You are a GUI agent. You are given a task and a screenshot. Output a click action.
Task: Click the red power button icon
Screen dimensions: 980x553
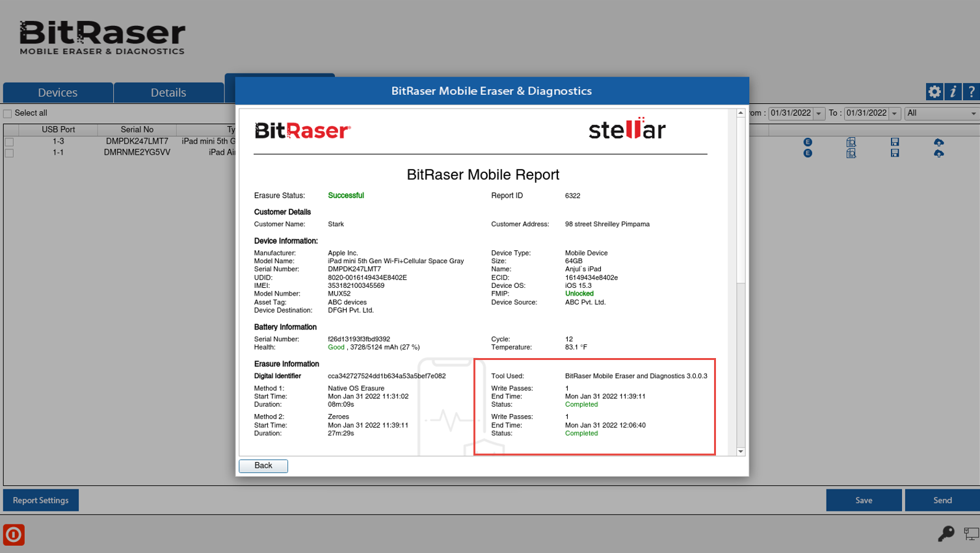[x=14, y=535]
